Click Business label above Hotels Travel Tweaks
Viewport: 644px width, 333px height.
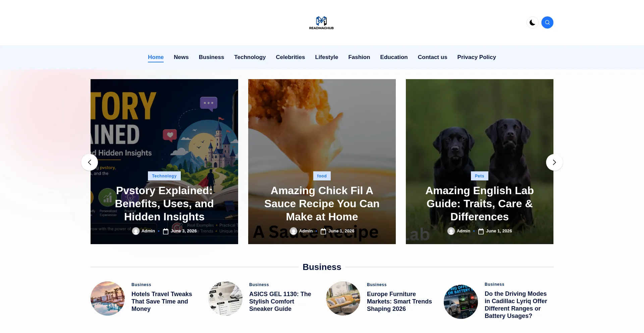click(141, 285)
